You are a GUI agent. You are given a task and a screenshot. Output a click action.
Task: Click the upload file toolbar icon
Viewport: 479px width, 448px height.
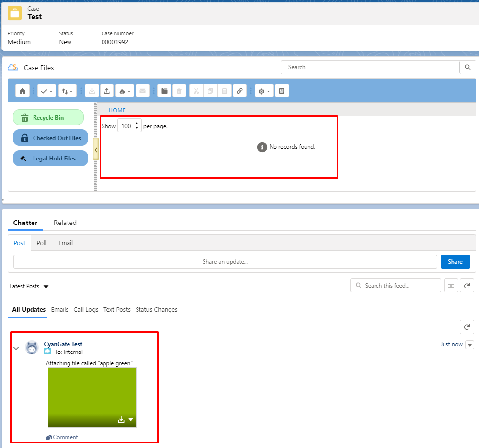pos(107,91)
